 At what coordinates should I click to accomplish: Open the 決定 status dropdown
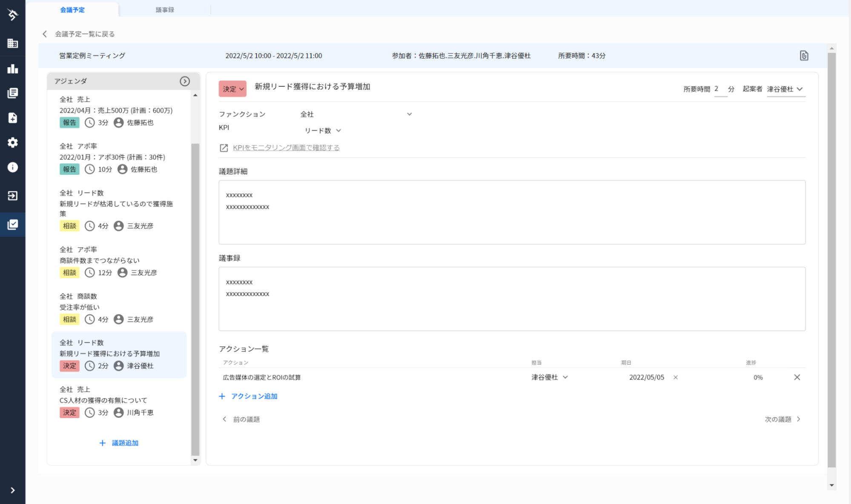232,88
